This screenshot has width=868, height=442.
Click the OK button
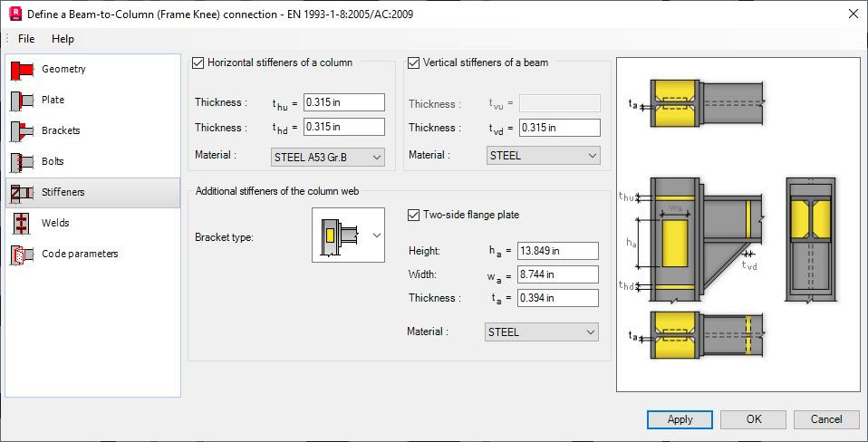754,419
